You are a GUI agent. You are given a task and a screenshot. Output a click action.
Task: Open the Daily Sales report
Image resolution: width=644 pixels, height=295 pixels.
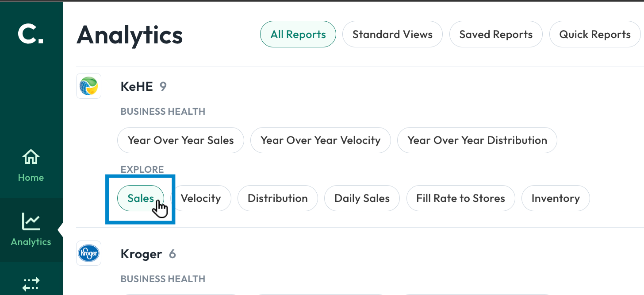click(362, 198)
